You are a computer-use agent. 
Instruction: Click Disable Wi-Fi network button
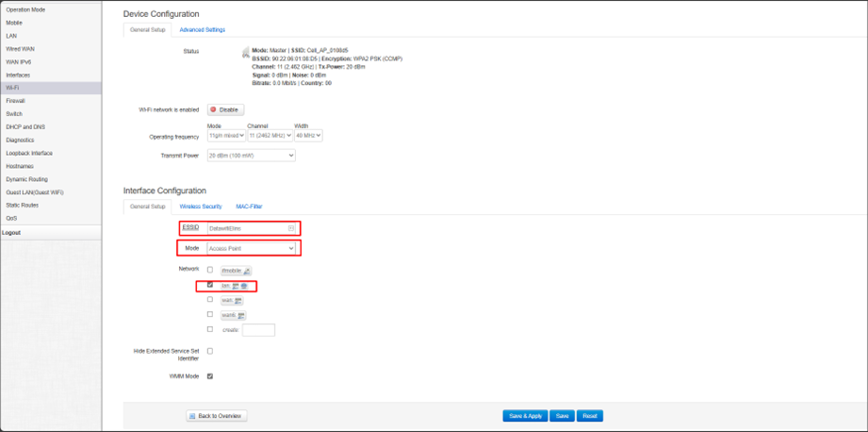pyautogui.click(x=226, y=110)
